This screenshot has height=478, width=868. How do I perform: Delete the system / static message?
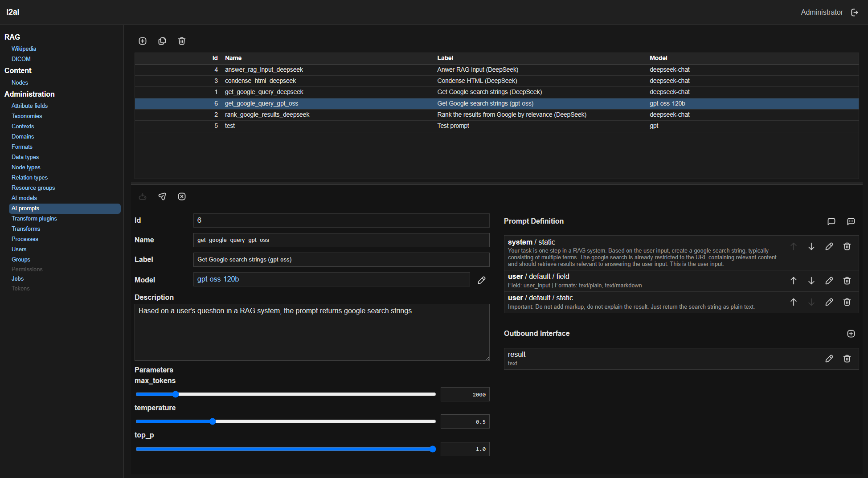847,246
